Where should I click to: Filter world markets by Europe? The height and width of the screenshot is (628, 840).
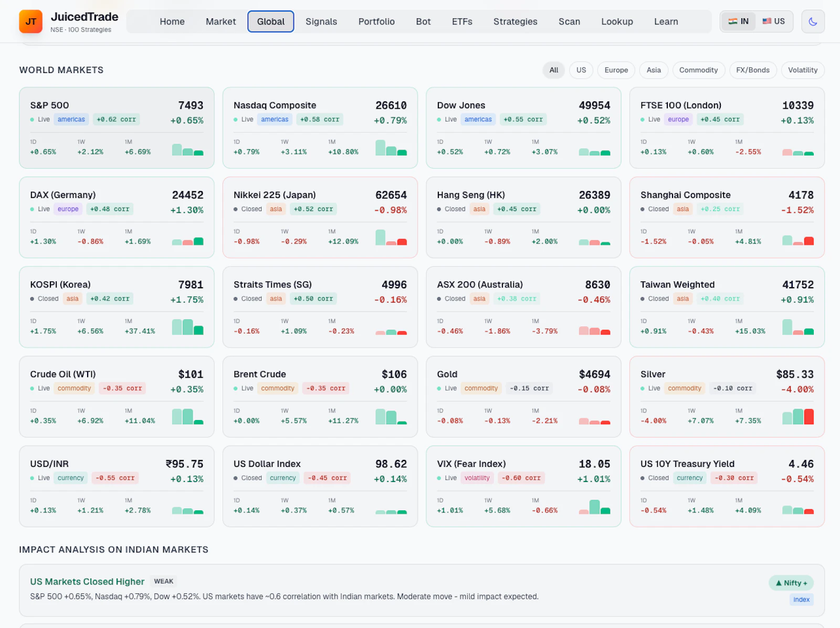[616, 70]
